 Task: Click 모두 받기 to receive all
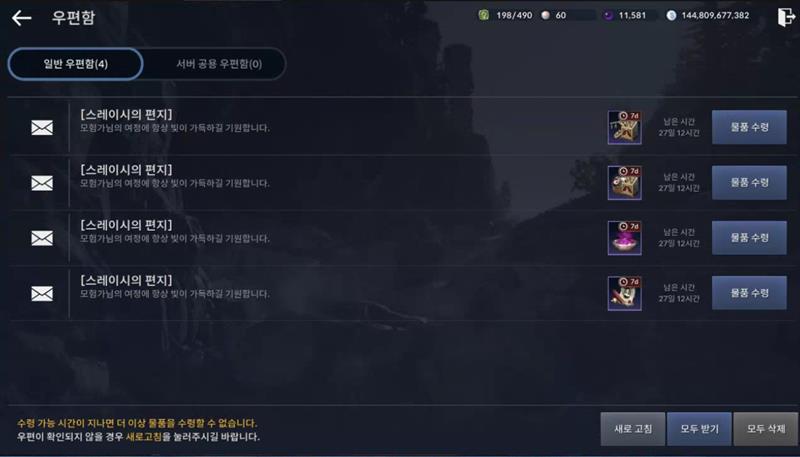coord(699,429)
